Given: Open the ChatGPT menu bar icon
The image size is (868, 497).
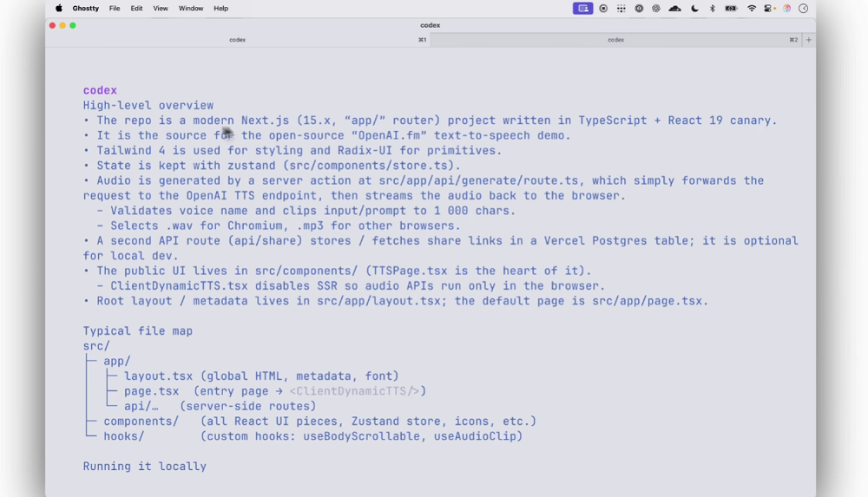Looking at the screenshot, I should pyautogui.click(x=656, y=9).
